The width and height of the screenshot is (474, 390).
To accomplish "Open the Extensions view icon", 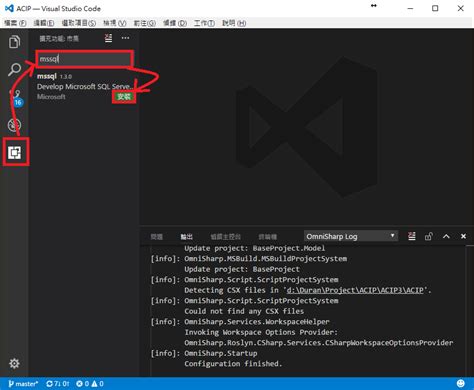I will tap(14, 152).
